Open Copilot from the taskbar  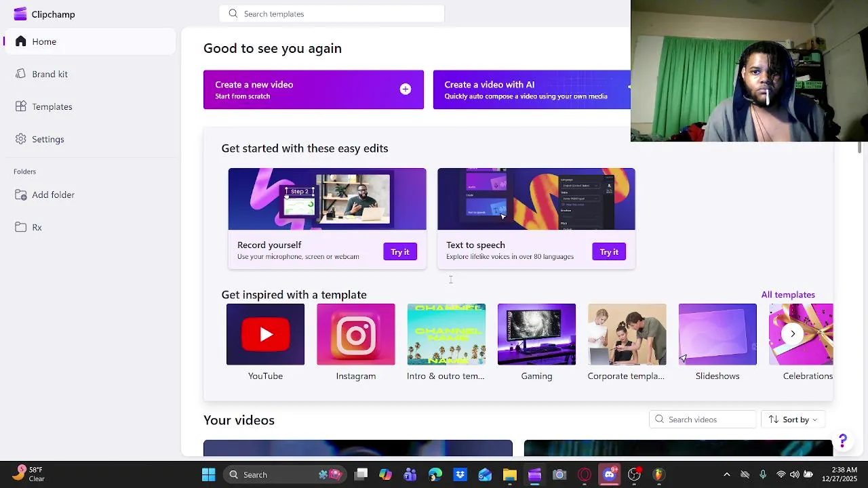tap(385, 474)
